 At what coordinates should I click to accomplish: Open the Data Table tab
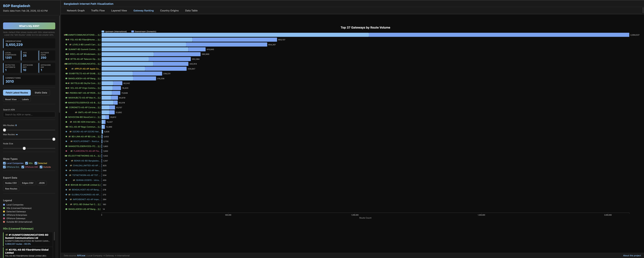(x=191, y=10)
